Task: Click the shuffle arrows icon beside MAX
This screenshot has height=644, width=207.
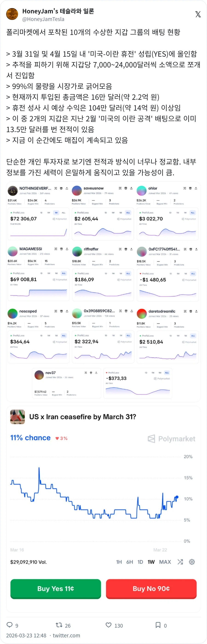Action: tap(180, 562)
